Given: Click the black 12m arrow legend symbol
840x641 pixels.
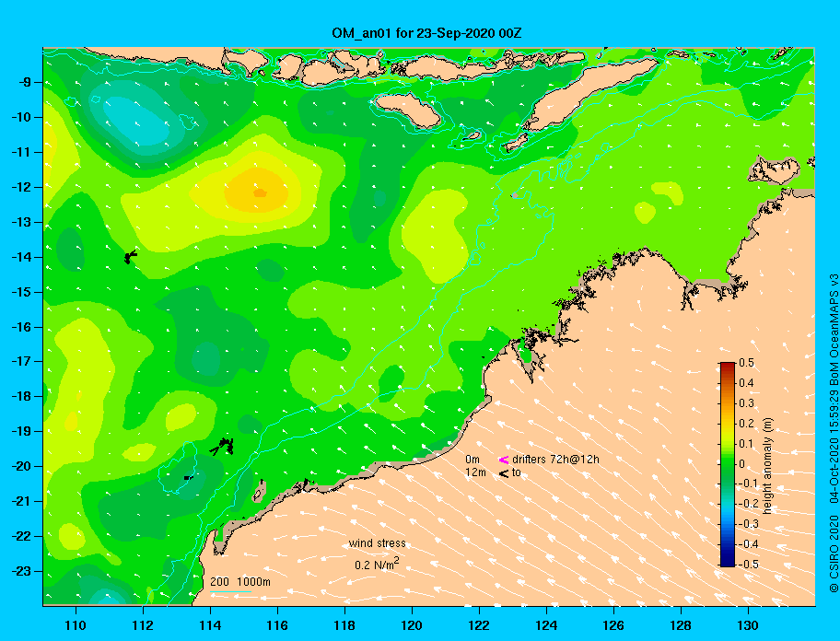Looking at the screenshot, I should tap(504, 472).
